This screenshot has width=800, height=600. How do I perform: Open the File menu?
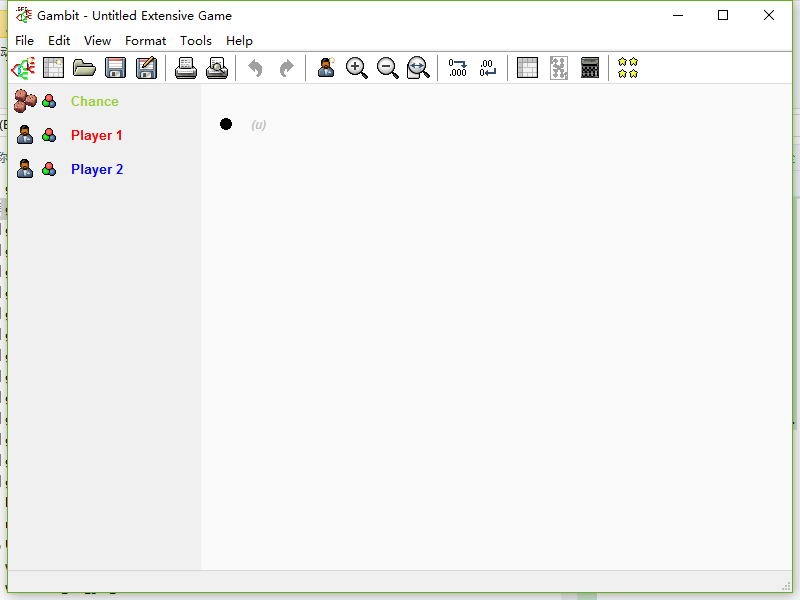(24, 41)
